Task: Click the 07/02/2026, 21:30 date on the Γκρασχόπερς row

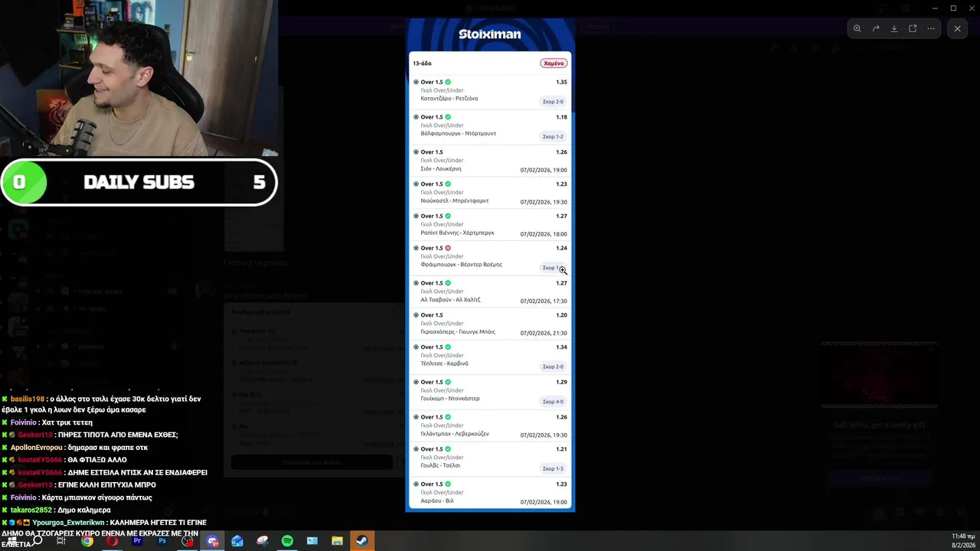Action: [x=544, y=334]
